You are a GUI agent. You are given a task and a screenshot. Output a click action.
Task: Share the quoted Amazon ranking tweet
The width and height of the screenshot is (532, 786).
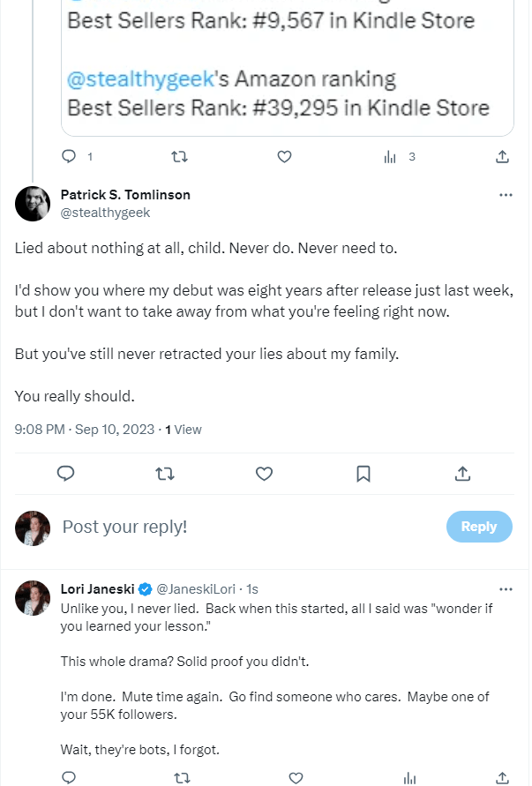pos(502,156)
